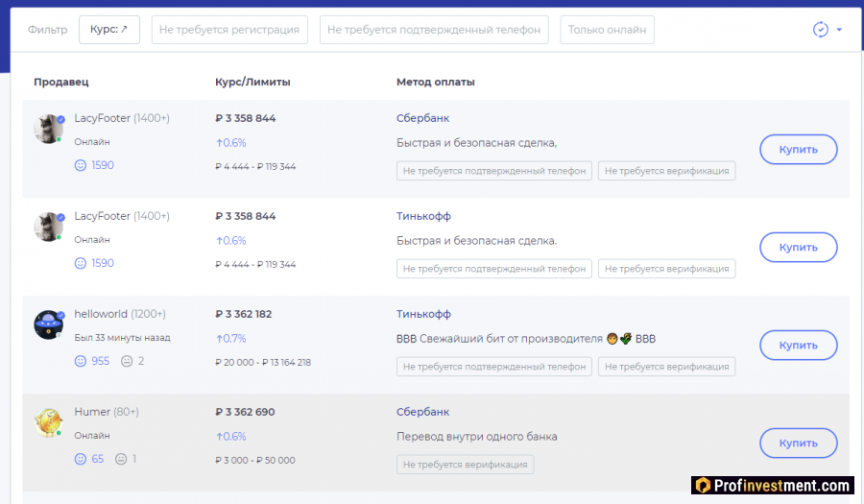
Task: Click the 'Был 33 минуты назад' status
Action: pos(122,338)
